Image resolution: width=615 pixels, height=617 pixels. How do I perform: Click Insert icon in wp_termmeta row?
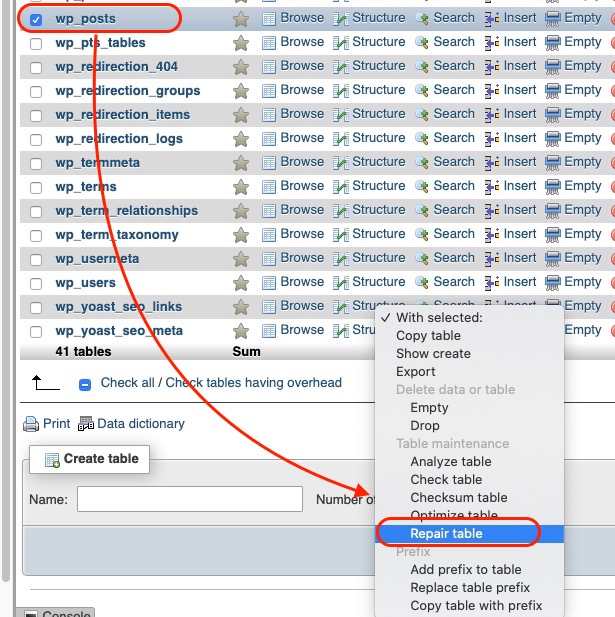(x=492, y=163)
